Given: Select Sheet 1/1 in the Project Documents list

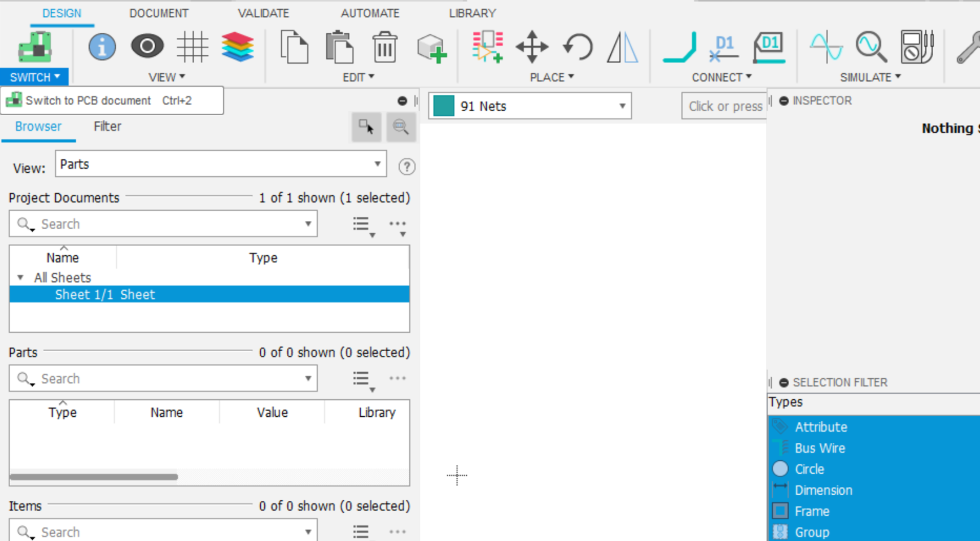Looking at the screenshot, I should (x=104, y=294).
